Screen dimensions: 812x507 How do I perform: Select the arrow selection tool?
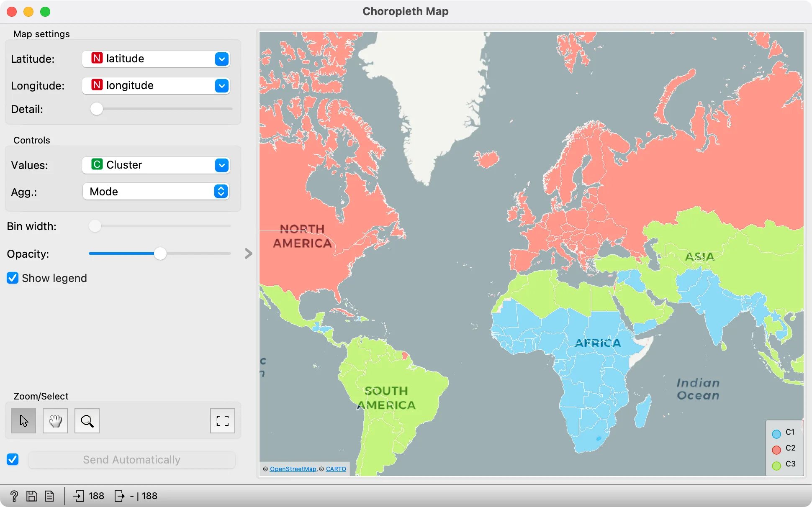[x=23, y=421]
